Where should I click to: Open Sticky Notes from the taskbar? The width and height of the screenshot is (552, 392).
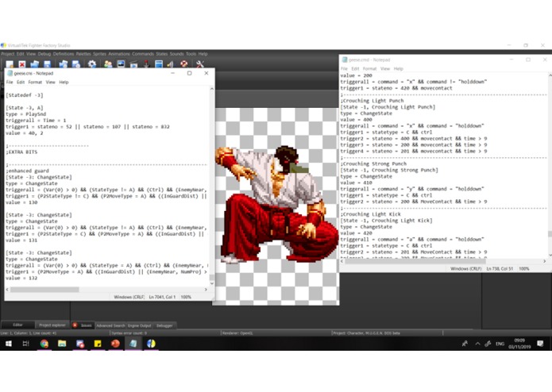98,344
